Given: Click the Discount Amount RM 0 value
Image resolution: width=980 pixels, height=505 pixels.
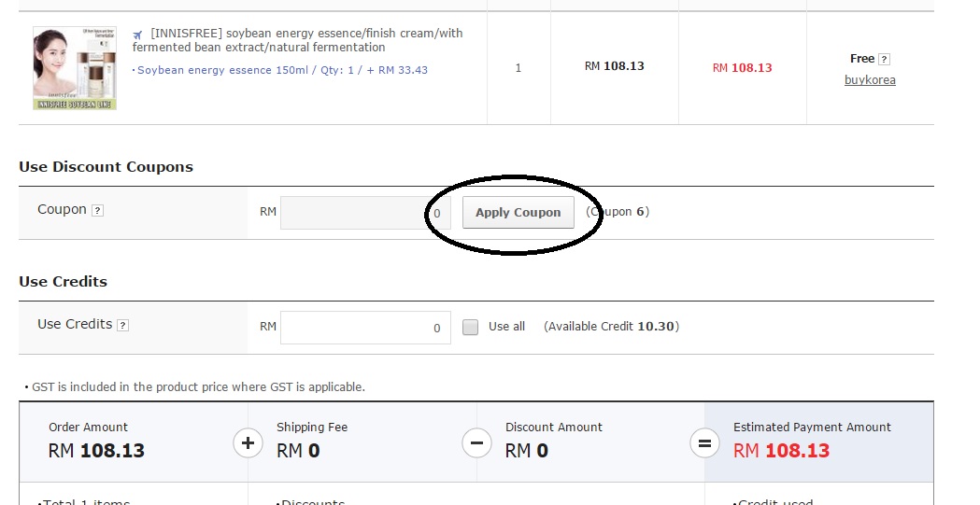Looking at the screenshot, I should [526, 451].
